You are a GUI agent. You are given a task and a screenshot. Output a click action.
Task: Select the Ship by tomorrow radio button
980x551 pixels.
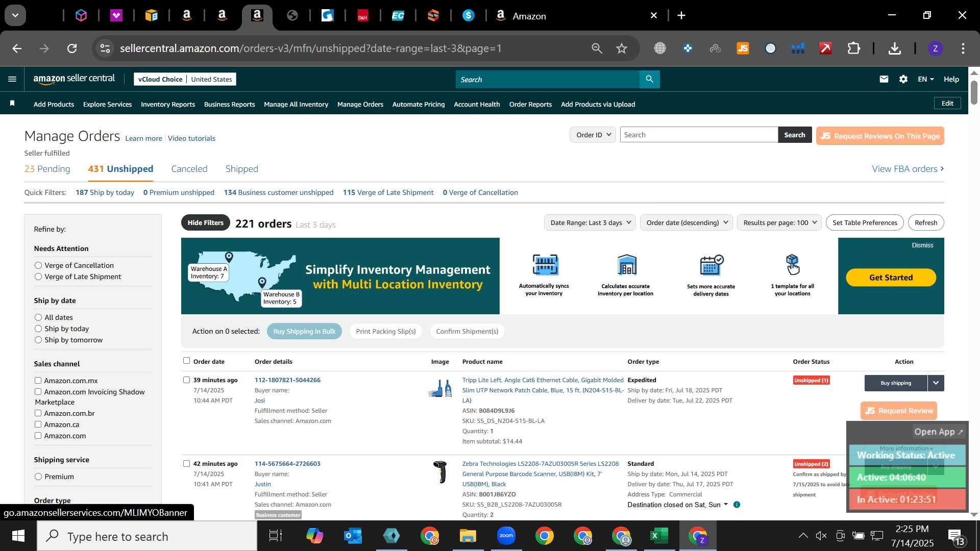[38, 340]
